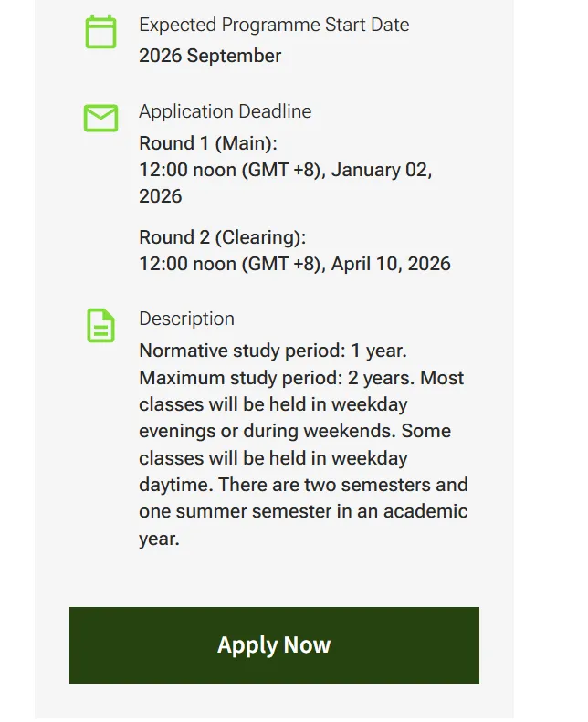Click the January 02 deadline date
Screen dimensions: 588x722
(x=382, y=170)
